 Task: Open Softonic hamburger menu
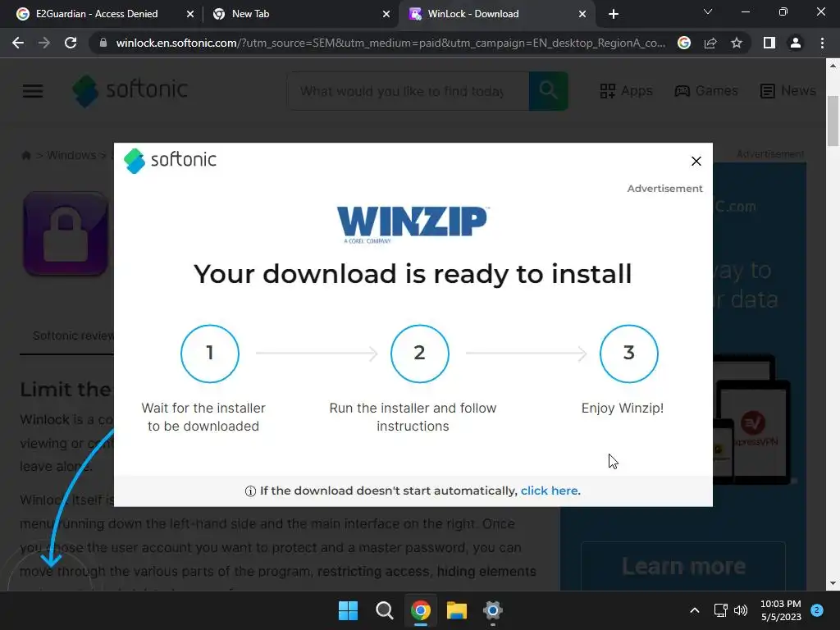[x=33, y=90]
